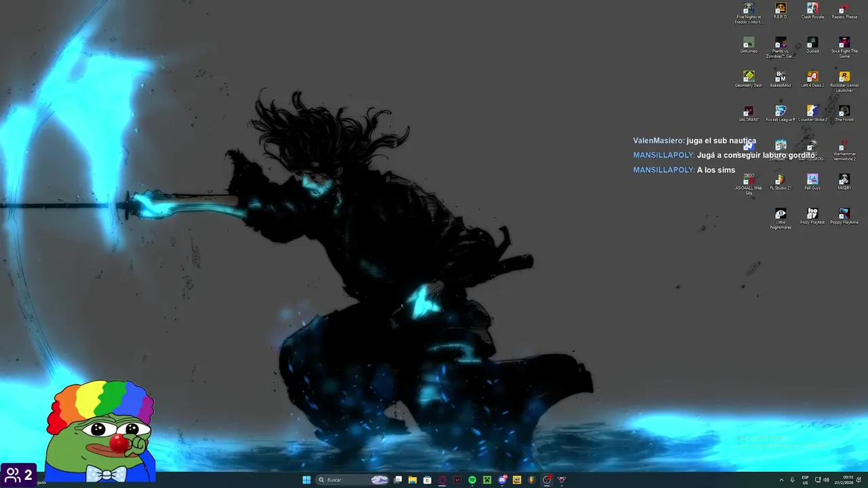
Task: Open Microsoft Store from the taskbar
Action: click(x=427, y=480)
